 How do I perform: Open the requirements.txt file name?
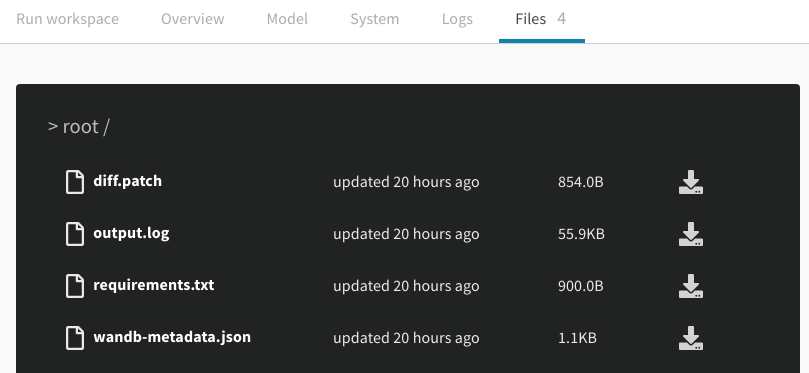pos(154,285)
